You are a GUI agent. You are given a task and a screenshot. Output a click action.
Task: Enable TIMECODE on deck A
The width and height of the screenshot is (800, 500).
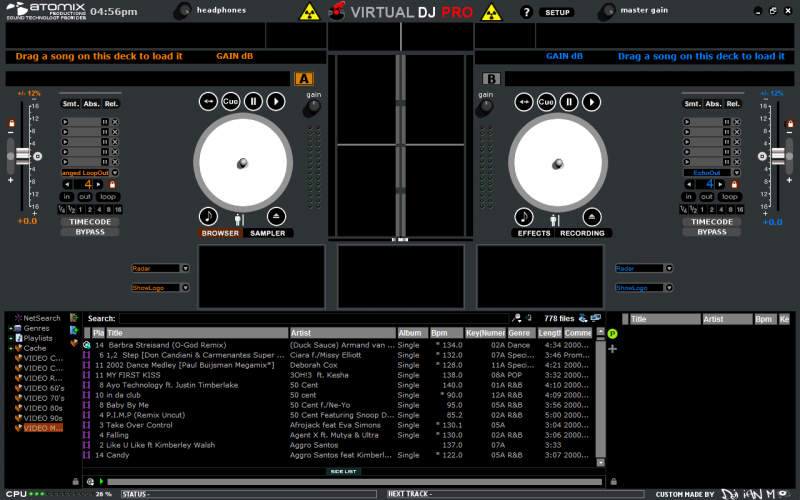pos(90,222)
